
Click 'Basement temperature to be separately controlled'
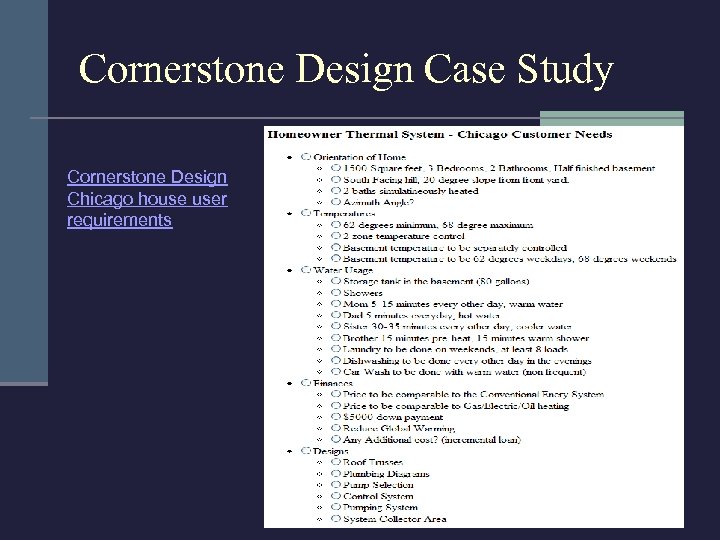pos(455,248)
